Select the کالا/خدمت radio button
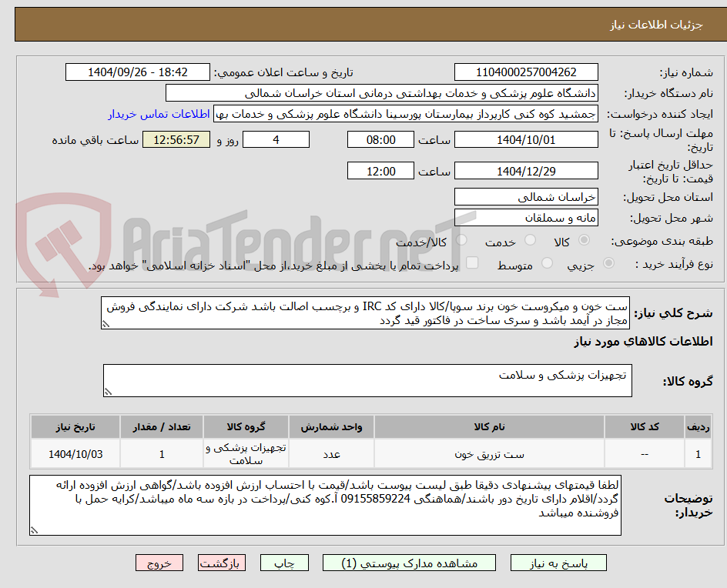The height and width of the screenshot is (588, 727). tap(461, 240)
